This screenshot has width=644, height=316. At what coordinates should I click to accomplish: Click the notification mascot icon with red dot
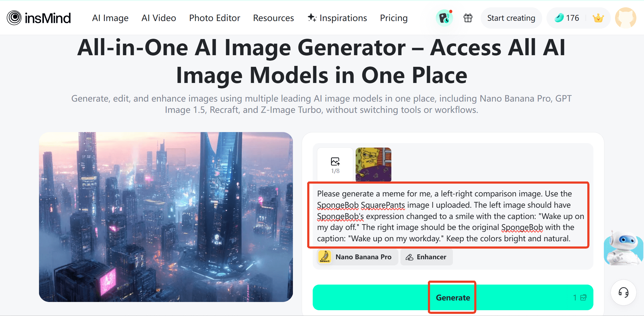point(444,18)
